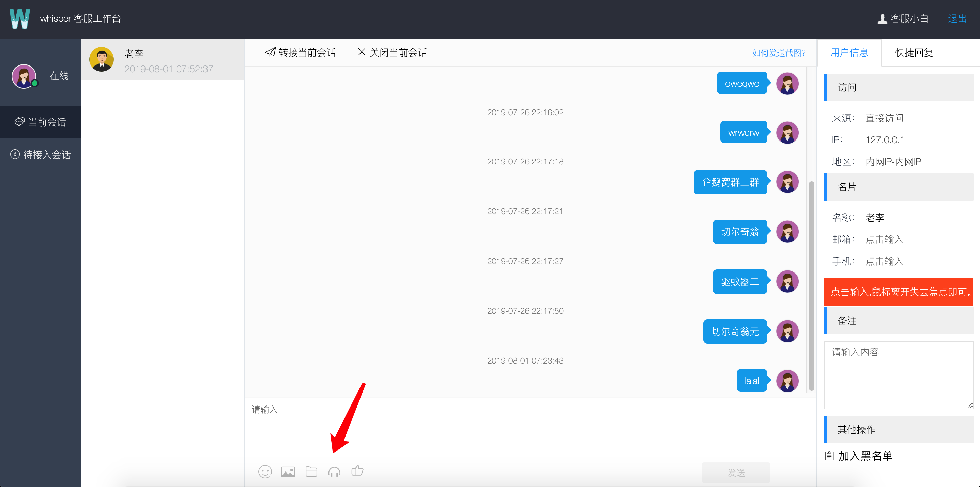Click the timestamp 2019-08-01 07:23:43

[x=525, y=360]
